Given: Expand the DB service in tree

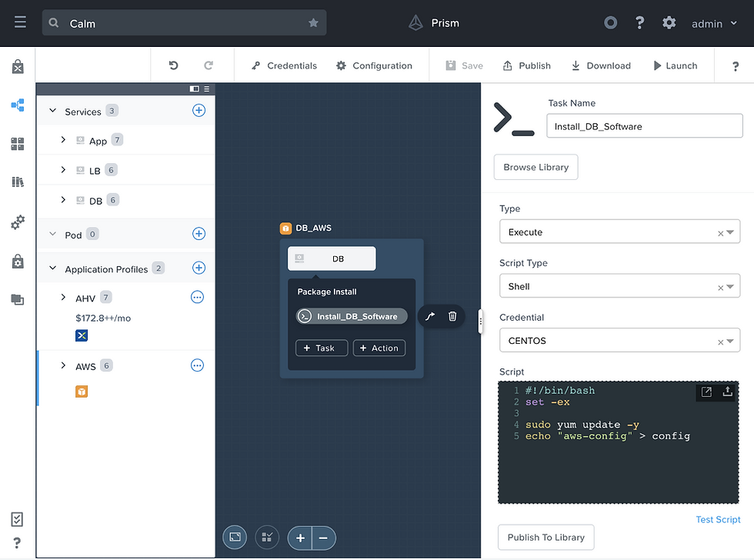Looking at the screenshot, I should 63,199.
